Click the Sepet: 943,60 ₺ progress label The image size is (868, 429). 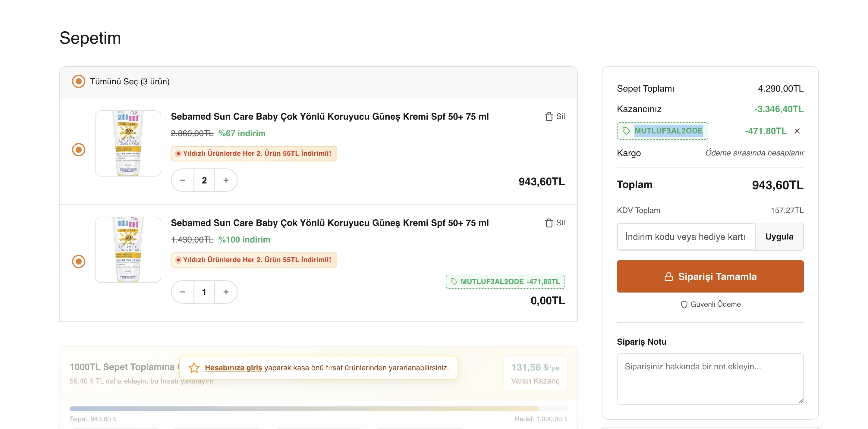pos(93,419)
